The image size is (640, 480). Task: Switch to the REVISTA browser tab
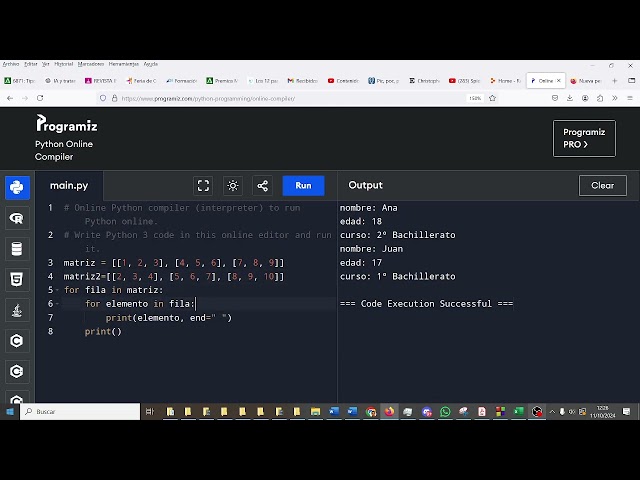pyautogui.click(x=101, y=81)
